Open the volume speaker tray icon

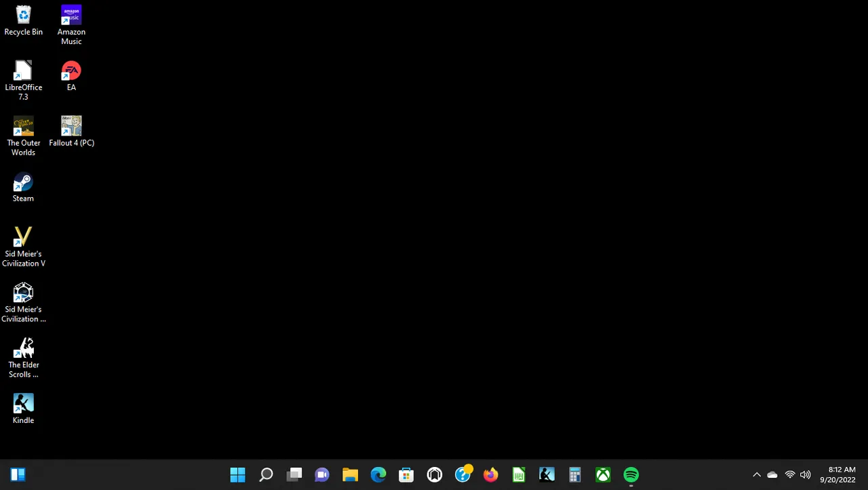click(x=806, y=475)
